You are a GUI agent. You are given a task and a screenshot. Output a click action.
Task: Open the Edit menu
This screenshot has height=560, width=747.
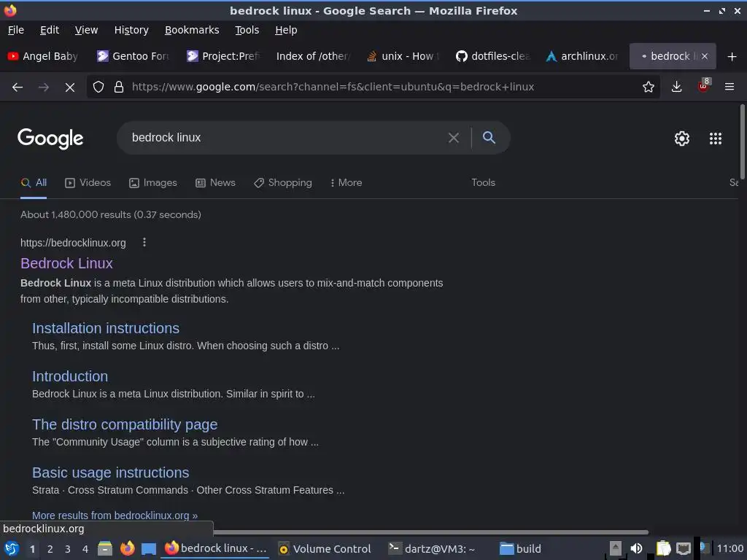tap(50, 30)
